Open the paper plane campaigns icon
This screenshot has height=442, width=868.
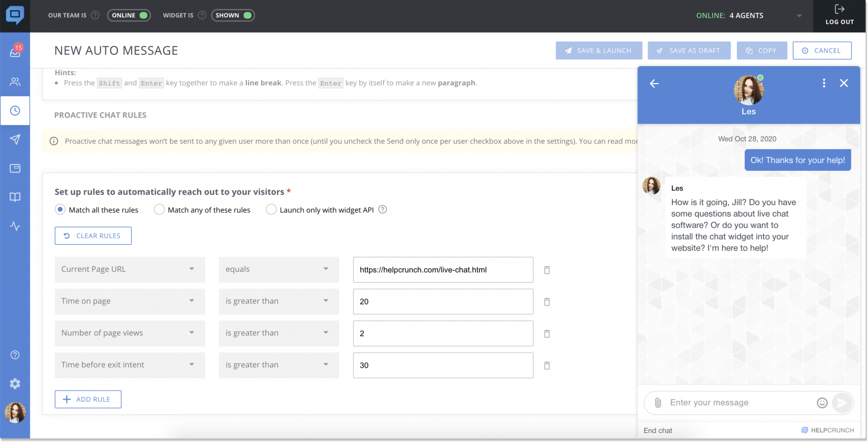click(x=15, y=140)
